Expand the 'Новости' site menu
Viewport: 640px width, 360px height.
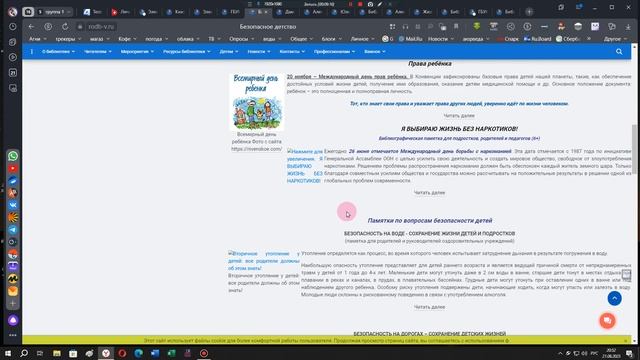(x=259, y=52)
